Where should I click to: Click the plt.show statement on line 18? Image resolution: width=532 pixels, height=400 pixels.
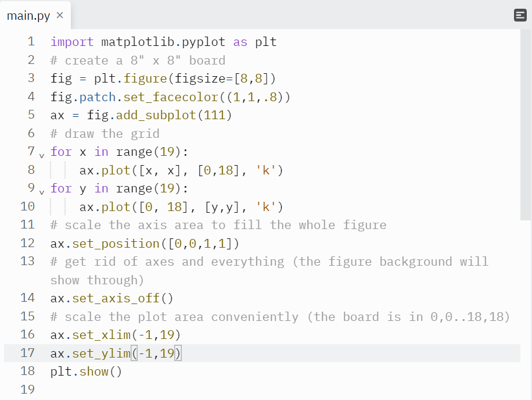85,372
